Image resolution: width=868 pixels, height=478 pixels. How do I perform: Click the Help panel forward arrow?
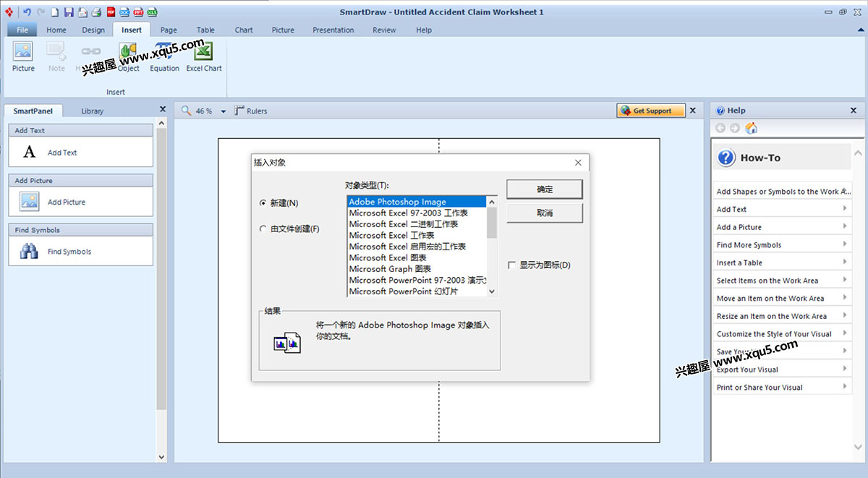735,128
